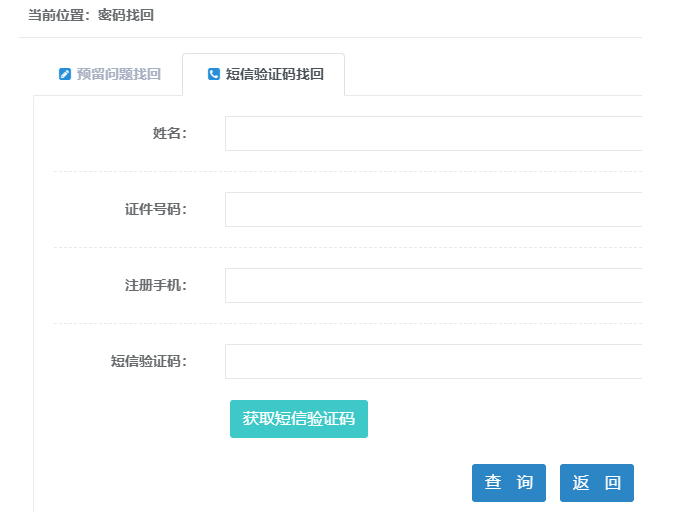Submit the form with 查询 button
Image resolution: width=682 pixels, height=523 pixels.
pyautogui.click(x=508, y=483)
